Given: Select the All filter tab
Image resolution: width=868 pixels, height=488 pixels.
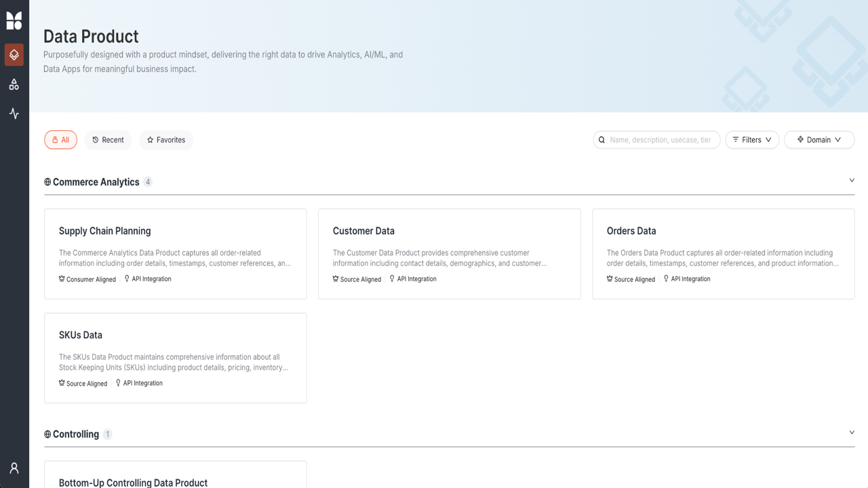Looking at the screenshot, I should click(x=60, y=140).
